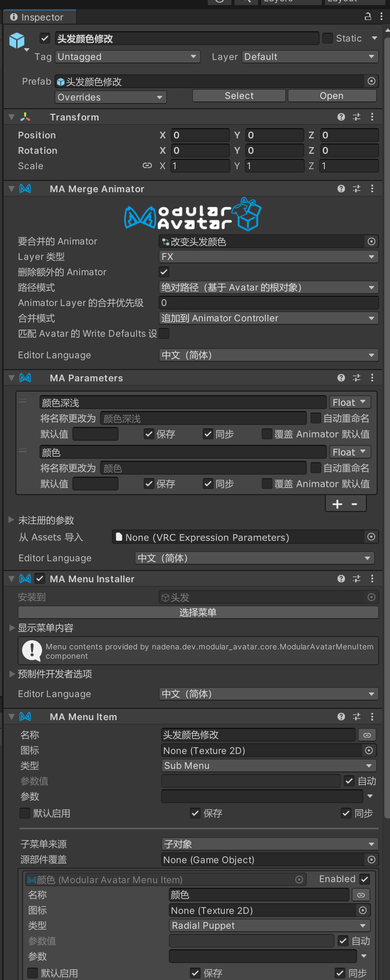
Task: Open the 类型 Sub Menu dropdown
Action: (x=268, y=766)
